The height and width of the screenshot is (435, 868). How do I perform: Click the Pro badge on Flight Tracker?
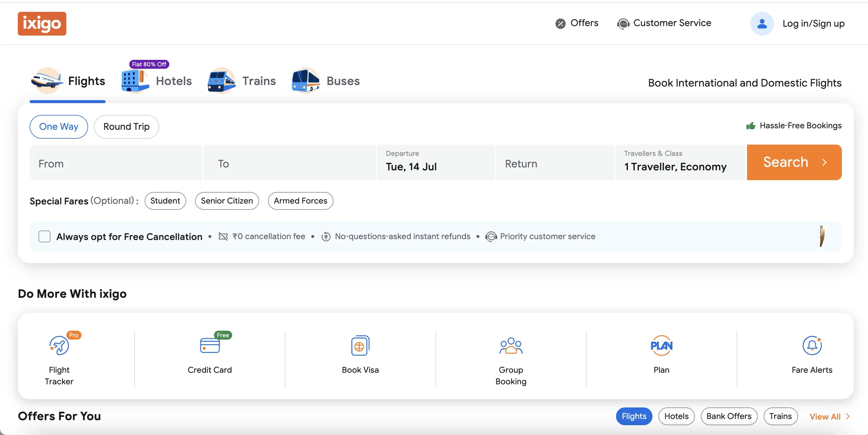74,335
